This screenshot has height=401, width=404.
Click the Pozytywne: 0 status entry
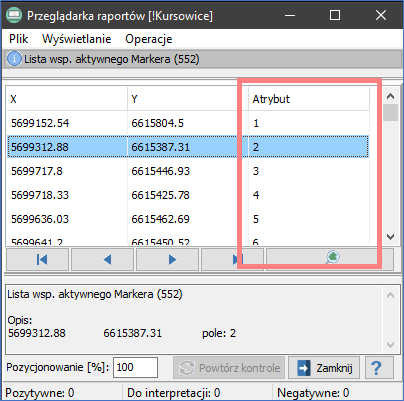pyautogui.click(x=40, y=393)
